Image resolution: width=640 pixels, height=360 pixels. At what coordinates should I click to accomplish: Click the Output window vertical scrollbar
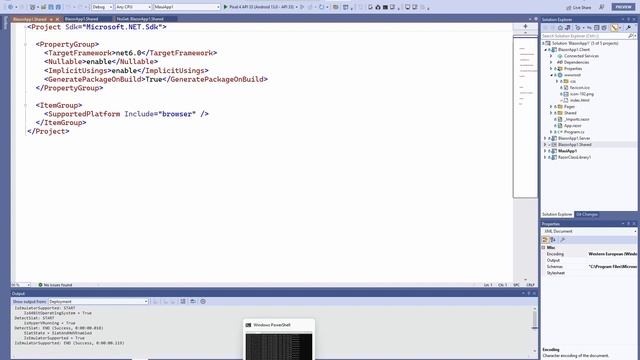click(x=534, y=329)
